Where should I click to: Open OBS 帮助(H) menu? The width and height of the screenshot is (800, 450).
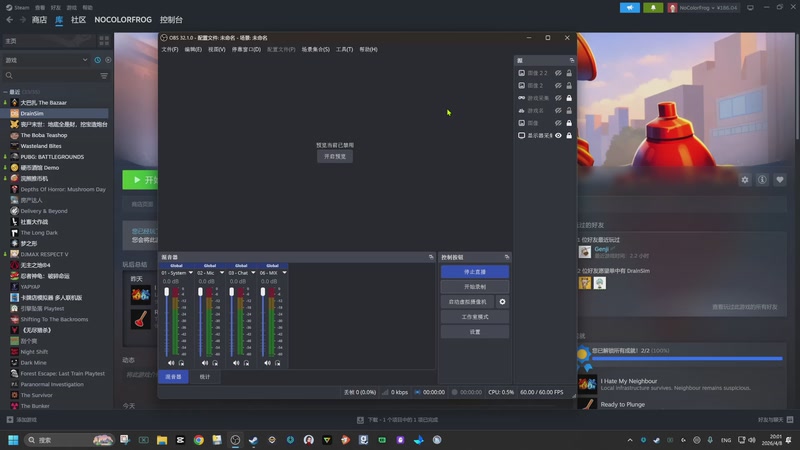(x=368, y=49)
